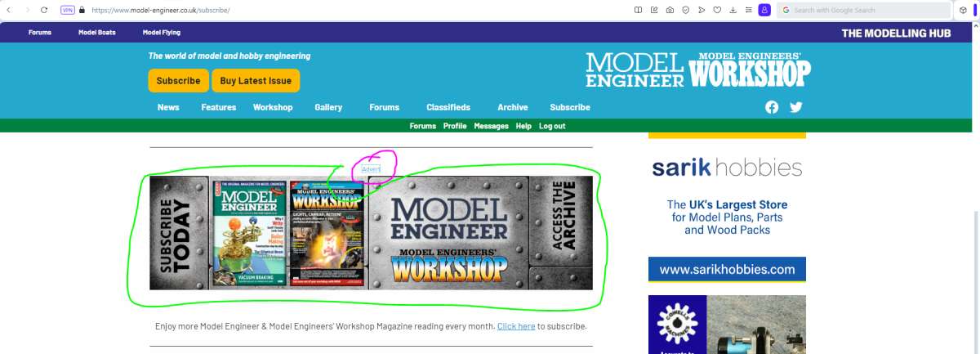Open the Workshop navigation item
The height and width of the screenshot is (354, 980).
click(273, 107)
